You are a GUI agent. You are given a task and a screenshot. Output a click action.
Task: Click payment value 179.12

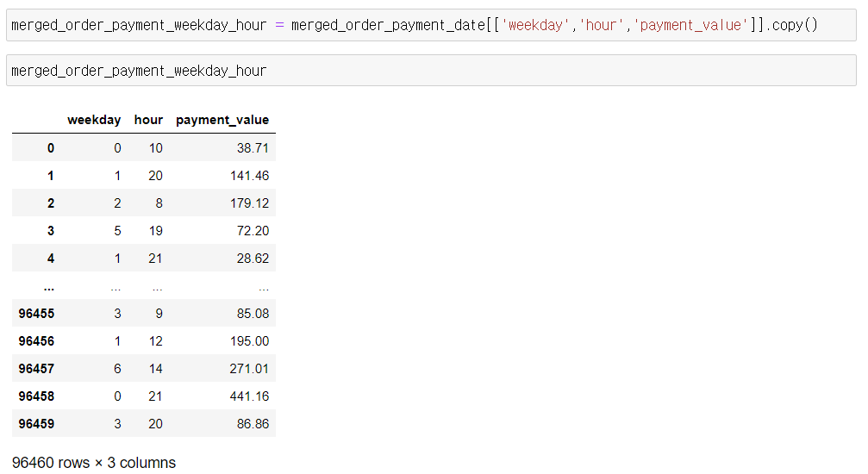[250, 203]
